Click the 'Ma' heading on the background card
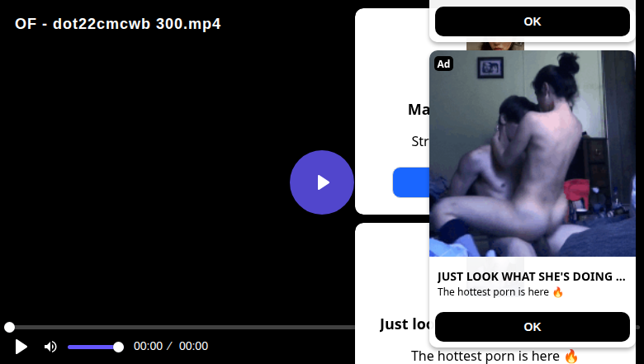Screen dimensions: 644x364 click(419, 110)
